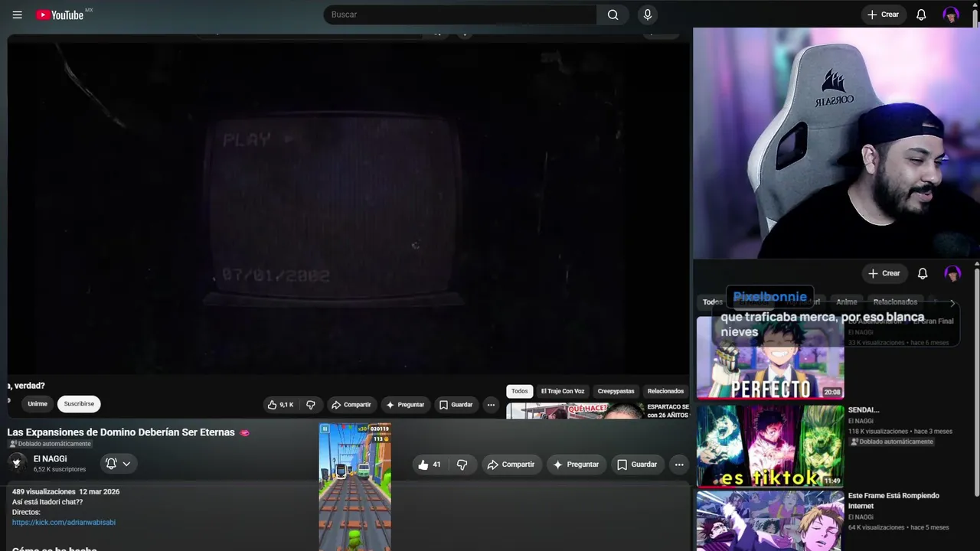The height and width of the screenshot is (551, 980).
Task: Select the Todos chip beside Pixelbonnie overlay
Action: [712, 302]
